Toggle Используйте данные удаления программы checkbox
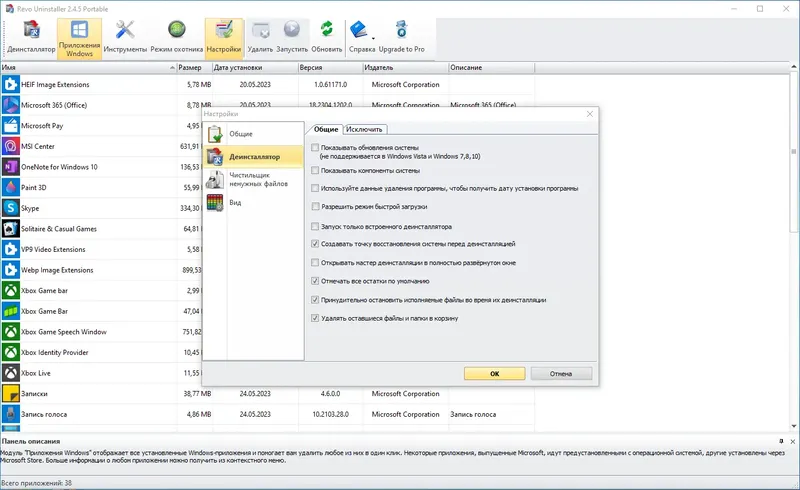The width and height of the screenshot is (800, 490). pyautogui.click(x=315, y=188)
